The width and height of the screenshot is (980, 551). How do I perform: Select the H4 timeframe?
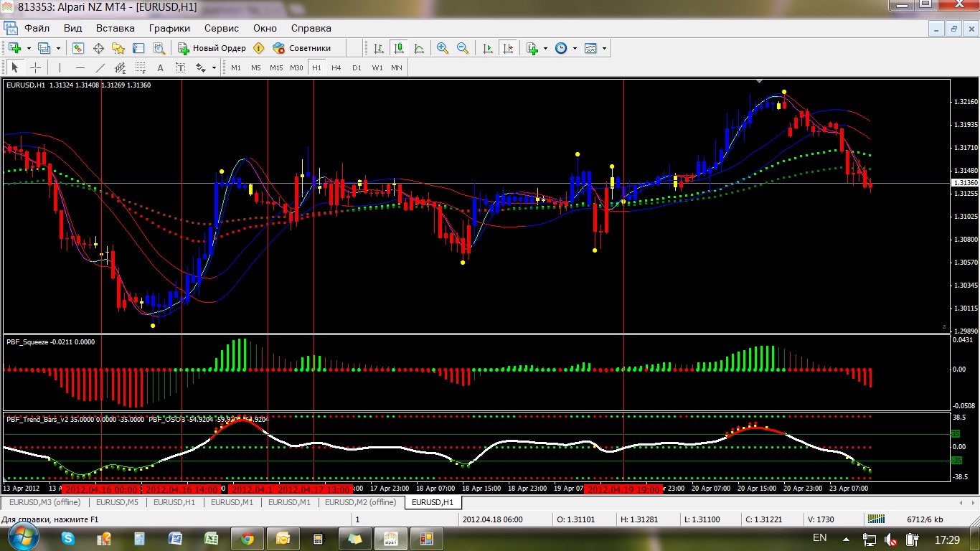click(x=336, y=67)
